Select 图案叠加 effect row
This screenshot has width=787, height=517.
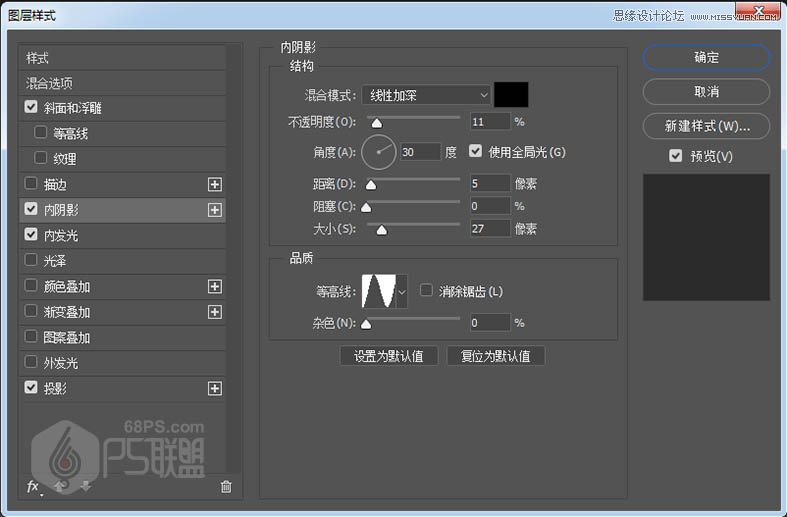pos(122,337)
